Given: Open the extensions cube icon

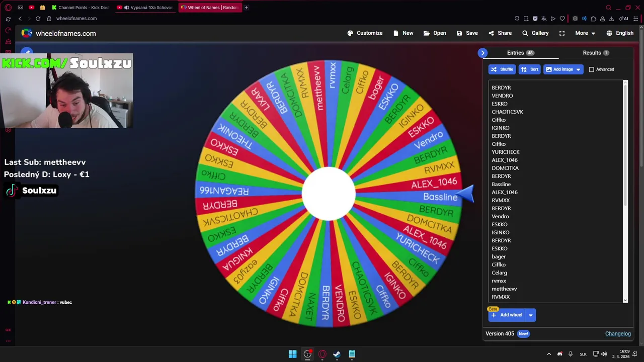Looking at the screenshot, I should (593, 19).
